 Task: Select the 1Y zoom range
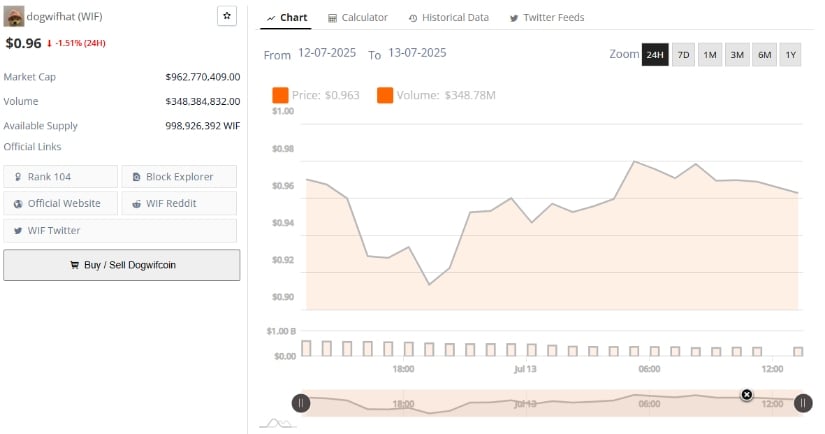tap(791, 55)
